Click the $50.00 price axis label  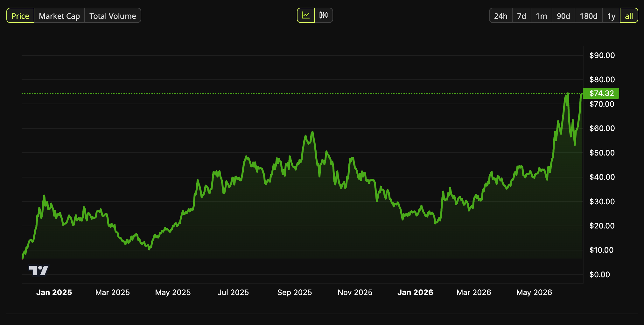pyautogui.click(x=602, y=153)
